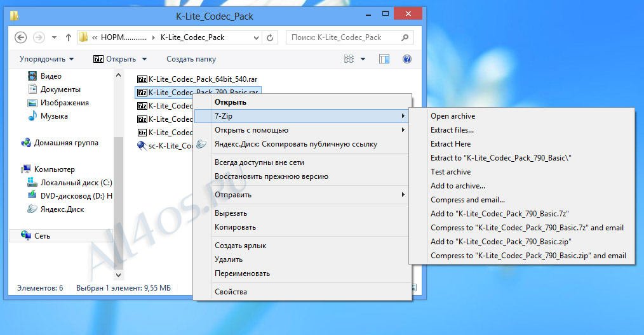Select Изображения in the navigation pane

(58, 103)
